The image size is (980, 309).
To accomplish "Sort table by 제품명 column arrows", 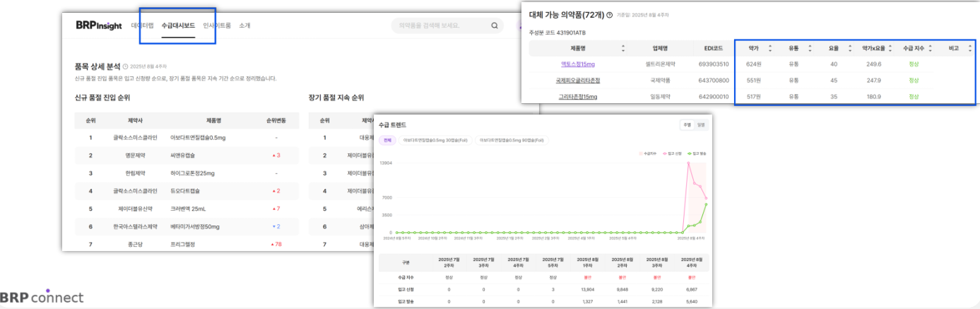I will point(622,49).
